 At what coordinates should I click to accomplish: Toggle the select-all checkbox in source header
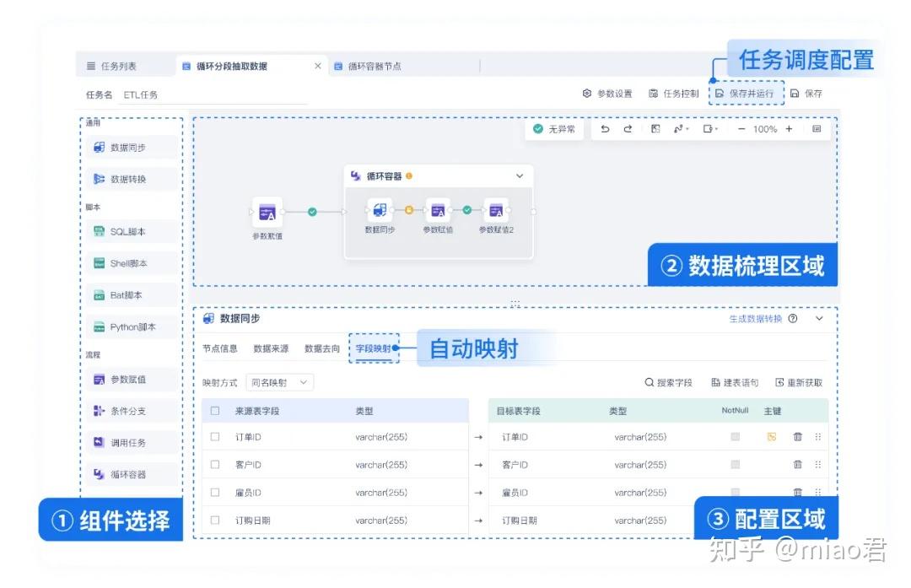pyautogui.click(x=215, y=411)
